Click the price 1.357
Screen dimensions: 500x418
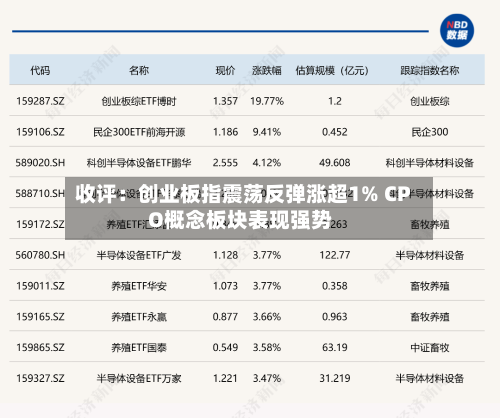point(225,101)
